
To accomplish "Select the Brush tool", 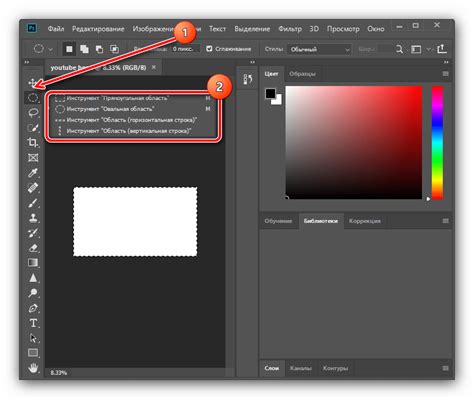I will tap(33, 203).
